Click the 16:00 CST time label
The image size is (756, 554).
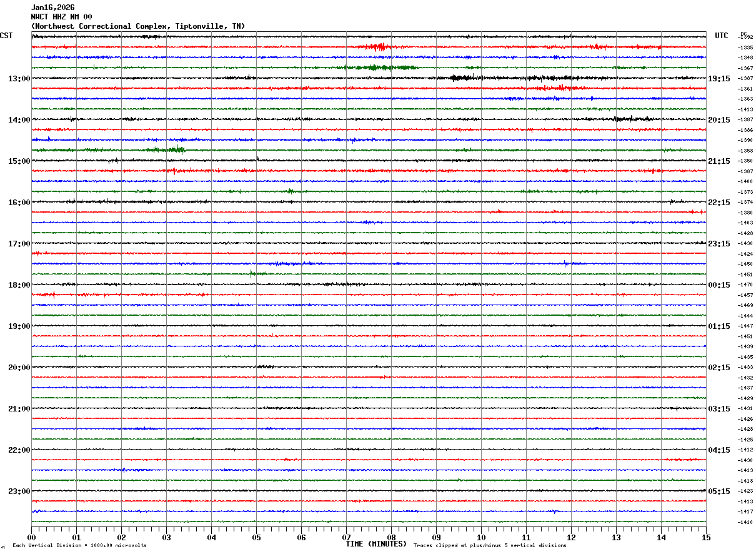(19, 203)
